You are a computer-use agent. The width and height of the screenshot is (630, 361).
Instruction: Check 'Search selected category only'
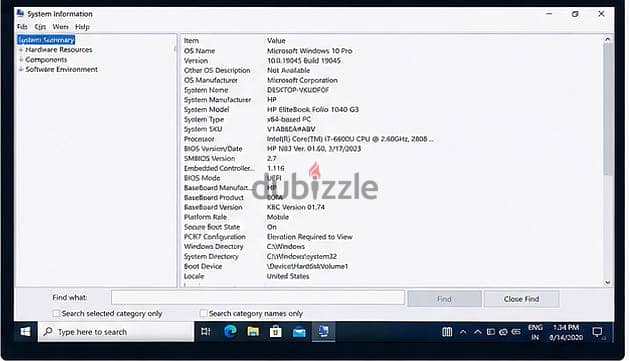(x=56, y=313)
